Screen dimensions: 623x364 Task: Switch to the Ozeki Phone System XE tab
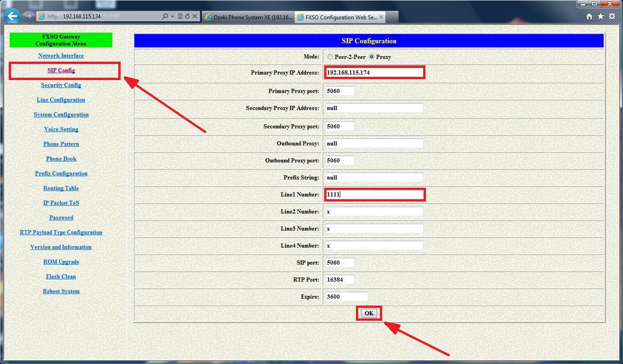pyautogui.click(x=248, y=17)
